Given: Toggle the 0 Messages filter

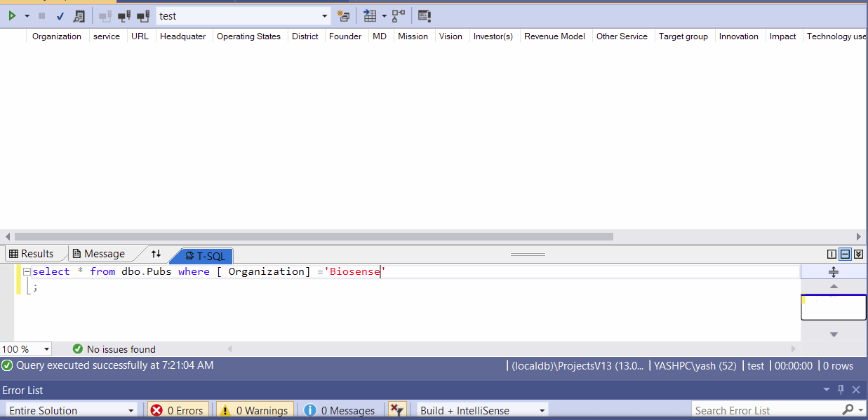Looking at the screenshot, I should tap(341, 410).
